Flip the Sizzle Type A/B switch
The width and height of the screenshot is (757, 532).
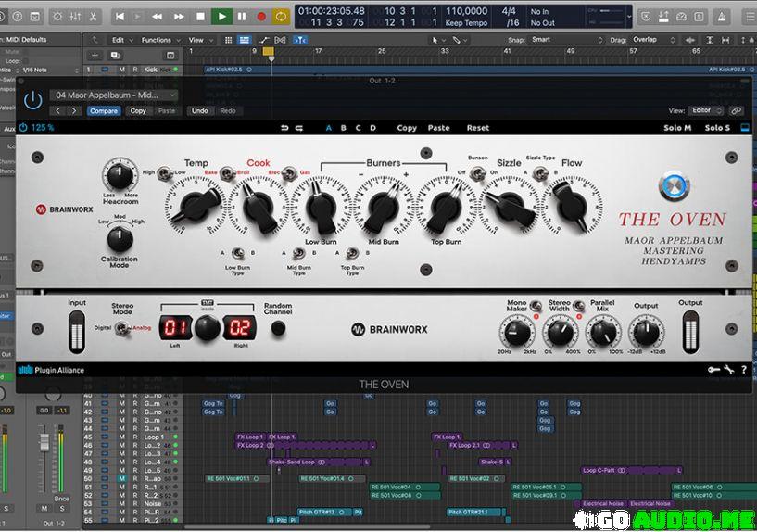click(540, 172)
